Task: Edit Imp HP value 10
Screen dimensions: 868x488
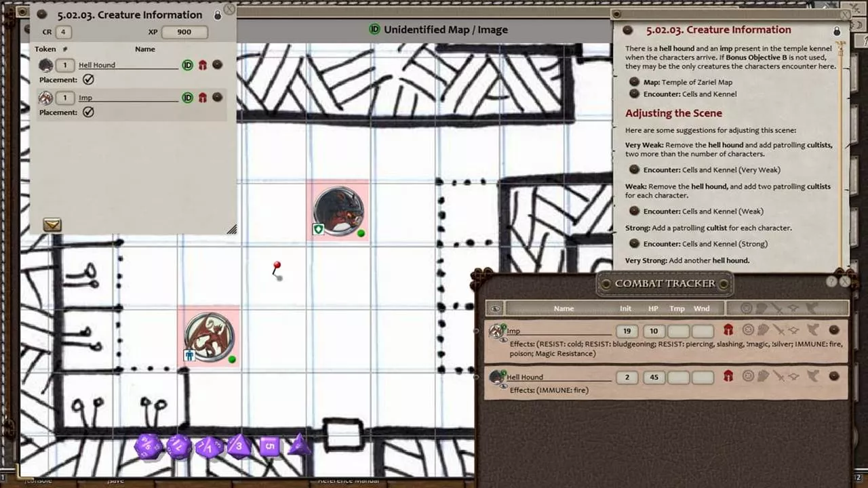Action: (x=654, y=331)
